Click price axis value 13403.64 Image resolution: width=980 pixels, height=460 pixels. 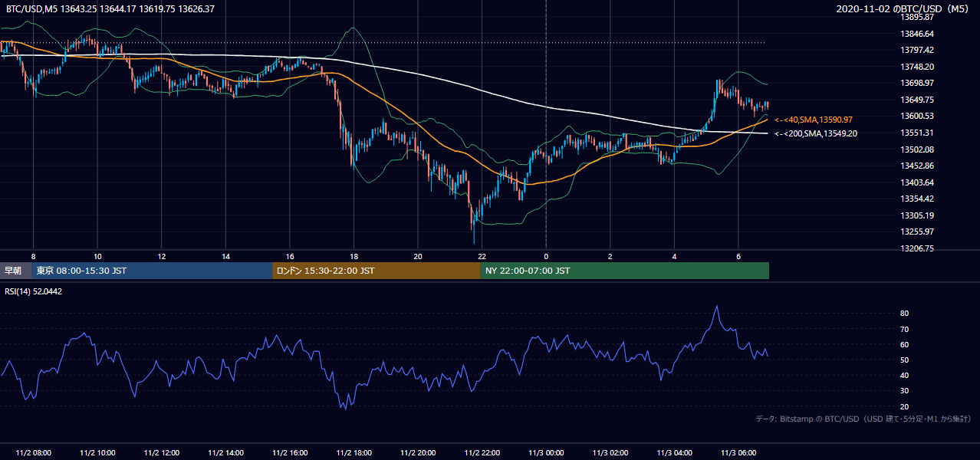coord(917,182)
